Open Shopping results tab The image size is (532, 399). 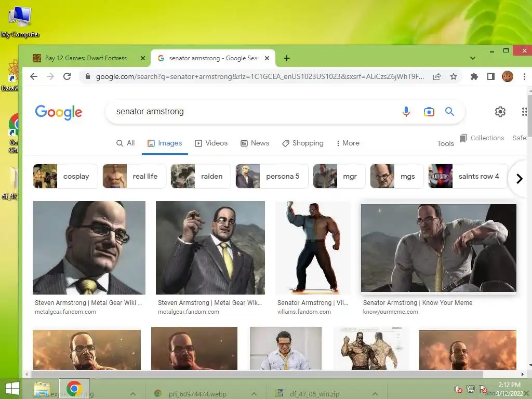click(x=303, y=143)
